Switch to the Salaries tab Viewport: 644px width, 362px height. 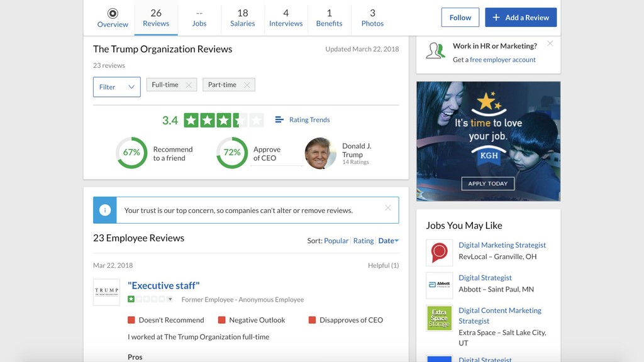(x=242, y=18)
